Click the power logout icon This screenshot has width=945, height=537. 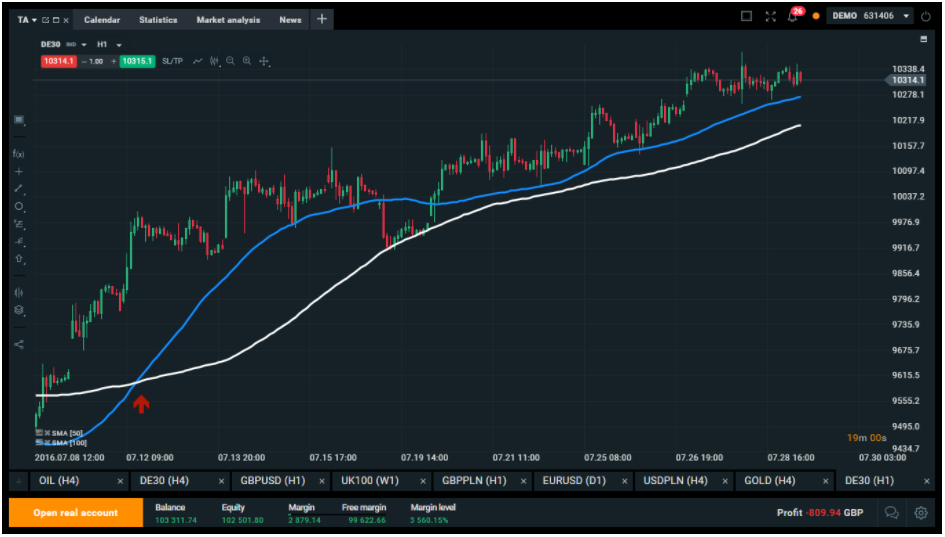[925, 17]
